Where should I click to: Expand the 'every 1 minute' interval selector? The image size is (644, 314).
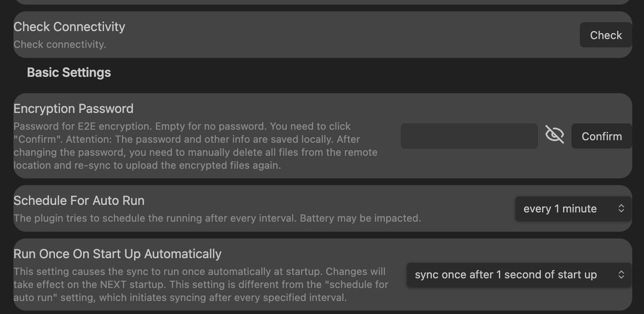573,209
